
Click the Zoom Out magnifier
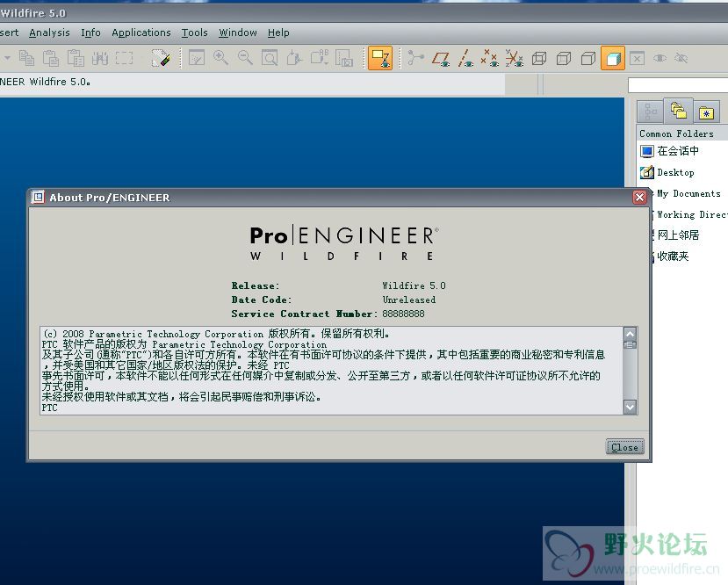click(x=245, y=58)
